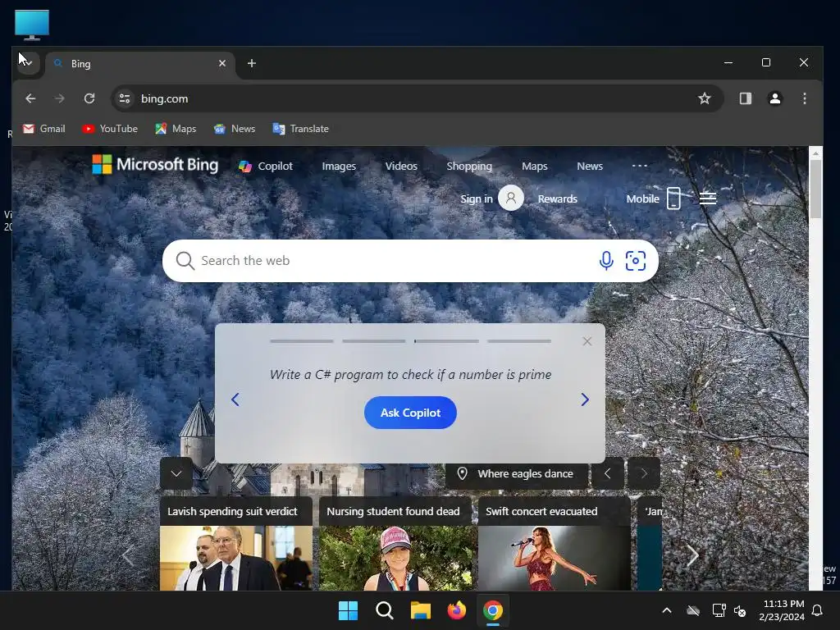Advance news carousel with right arrow
The width and height of the screenshot is (840, 630).
[692, 556]
